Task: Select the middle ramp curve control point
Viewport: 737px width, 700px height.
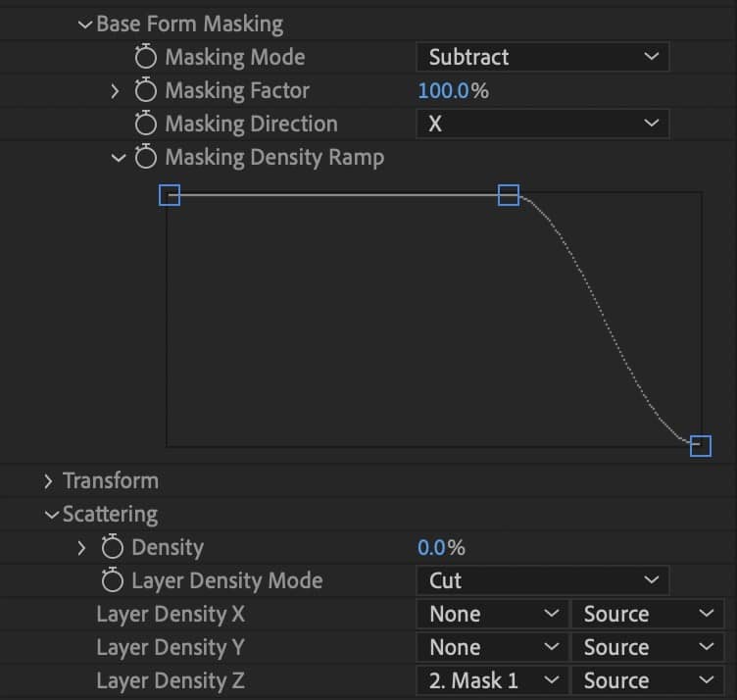Action: point(508,195)
